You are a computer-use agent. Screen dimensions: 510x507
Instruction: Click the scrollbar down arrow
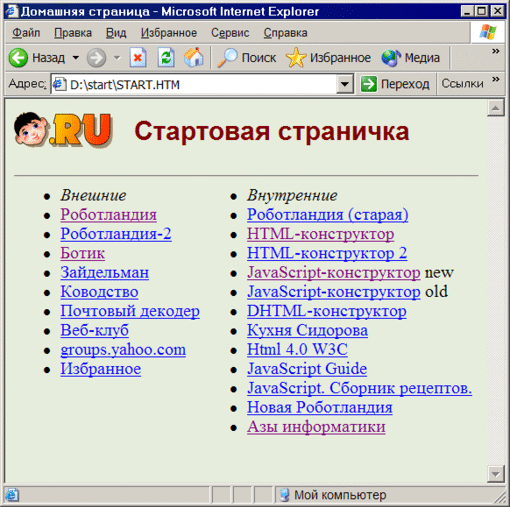point(495,474)
